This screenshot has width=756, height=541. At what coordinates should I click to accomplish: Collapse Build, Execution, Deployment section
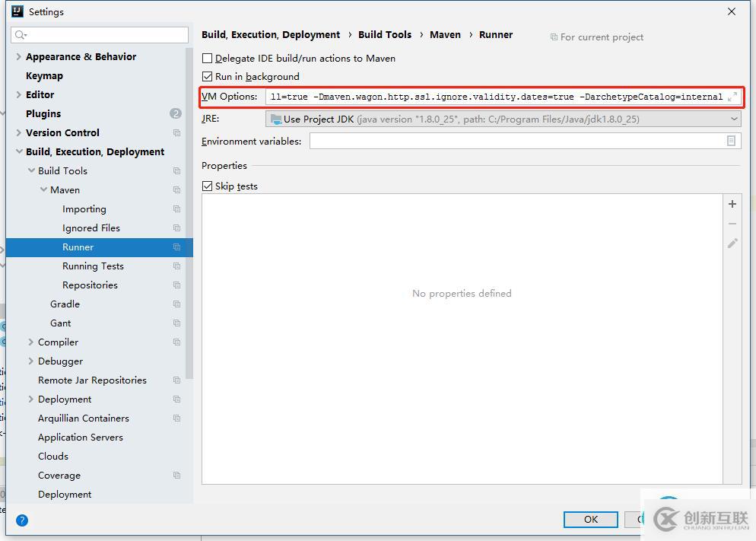(x=19, y=151)
